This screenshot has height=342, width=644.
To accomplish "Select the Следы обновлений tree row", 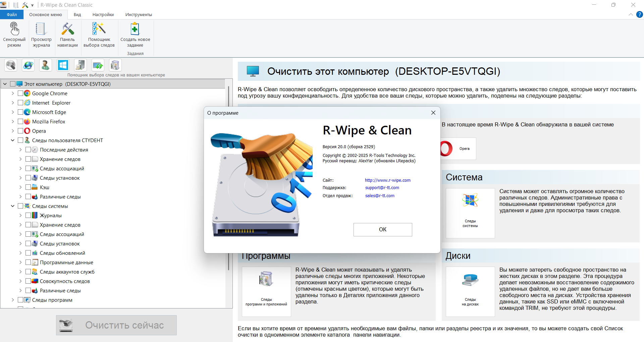I will (62, 253).
